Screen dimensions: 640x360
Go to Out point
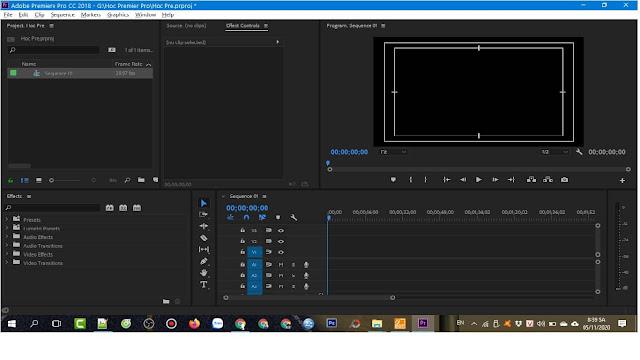pos(511,180)
